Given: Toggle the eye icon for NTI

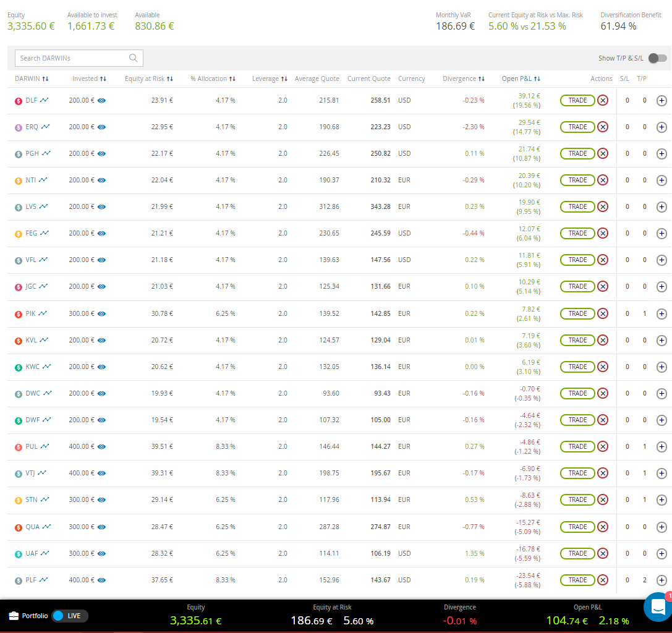Looking at the screenshot, I should pyautogui.click(x=102, y=180).
